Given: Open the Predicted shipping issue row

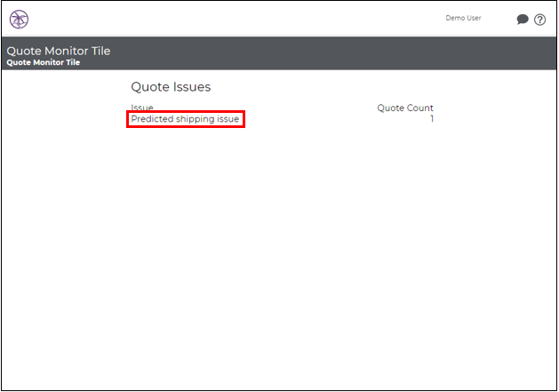Looking at the screenshot, I should (185, 119).
